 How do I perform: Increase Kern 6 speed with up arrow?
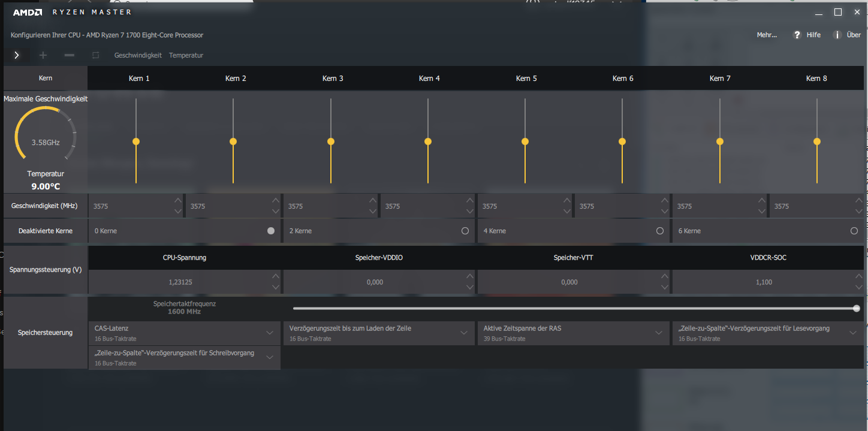tap(665, 201)
